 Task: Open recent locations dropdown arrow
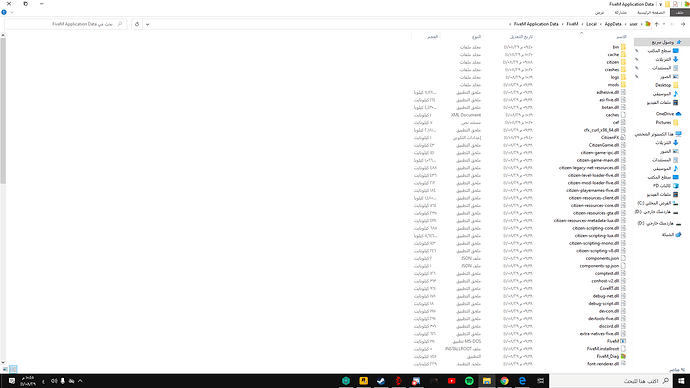click(664, 24)
